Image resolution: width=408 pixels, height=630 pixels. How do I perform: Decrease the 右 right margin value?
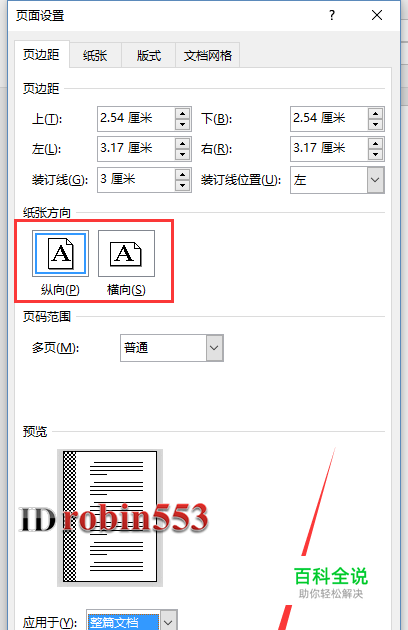[x=375, y=155]
